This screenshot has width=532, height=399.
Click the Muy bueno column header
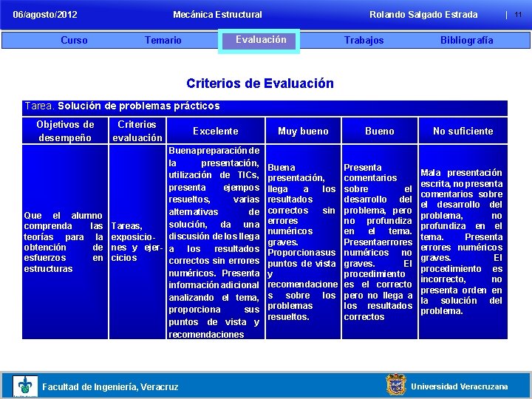[x=303, y=131]
